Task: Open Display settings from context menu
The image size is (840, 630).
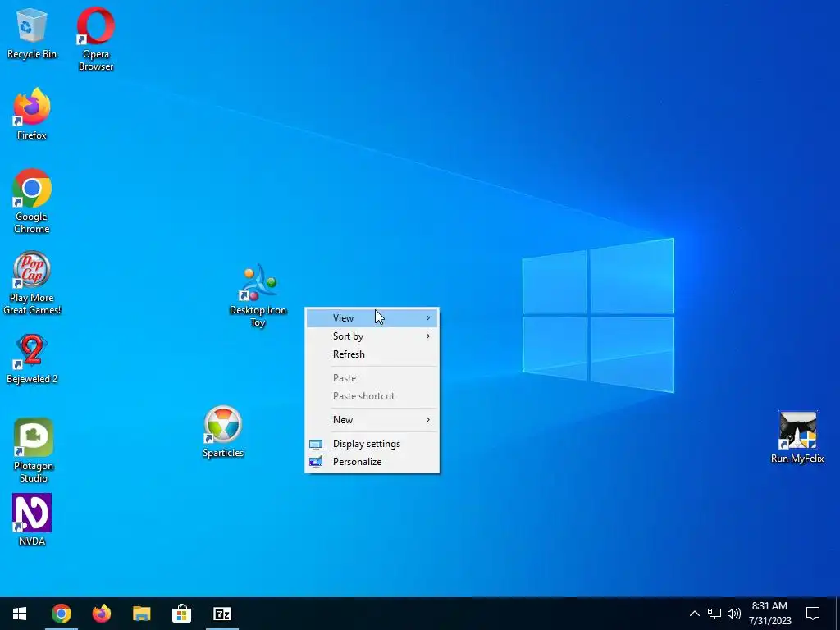Action: coord(372,444)
